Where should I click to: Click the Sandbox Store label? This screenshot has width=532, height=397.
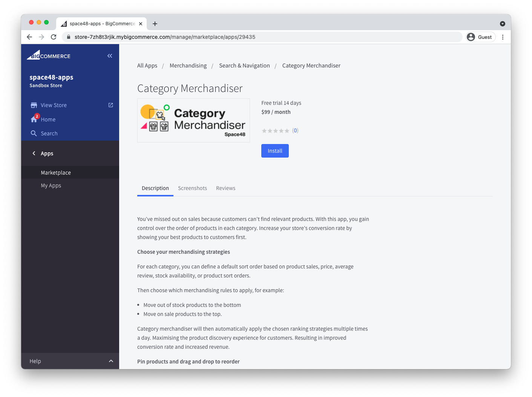[46, 86]
